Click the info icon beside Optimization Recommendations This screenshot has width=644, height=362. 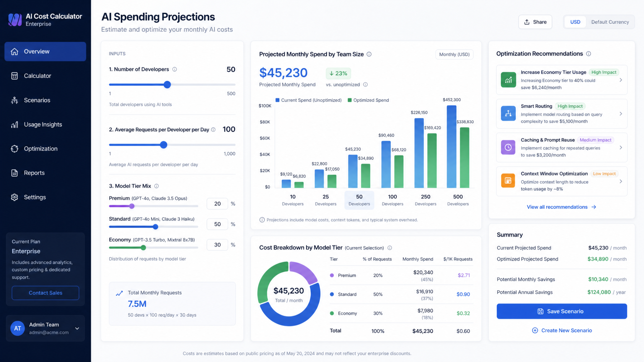tap(589, 54)
